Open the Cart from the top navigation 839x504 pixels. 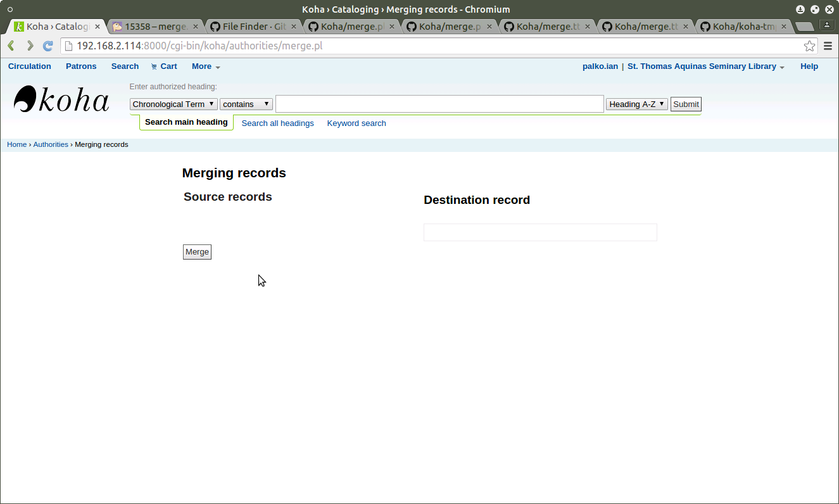(164, 66)
